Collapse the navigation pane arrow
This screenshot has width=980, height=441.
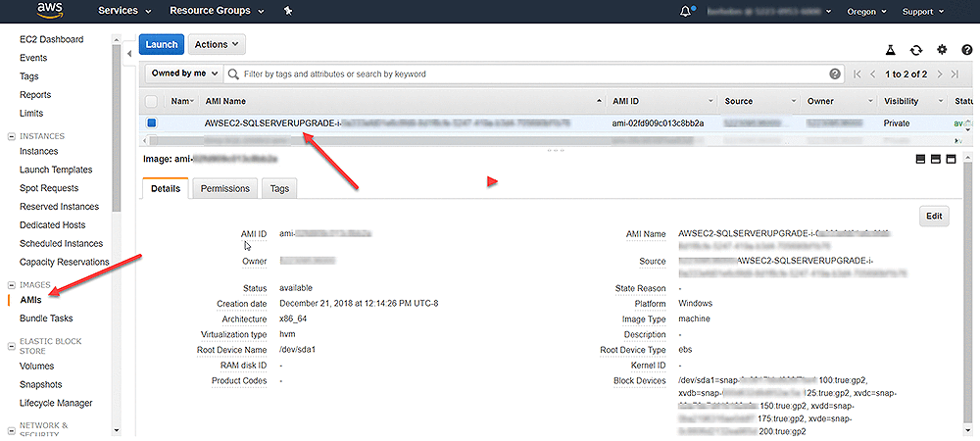[x=129, y=54]
